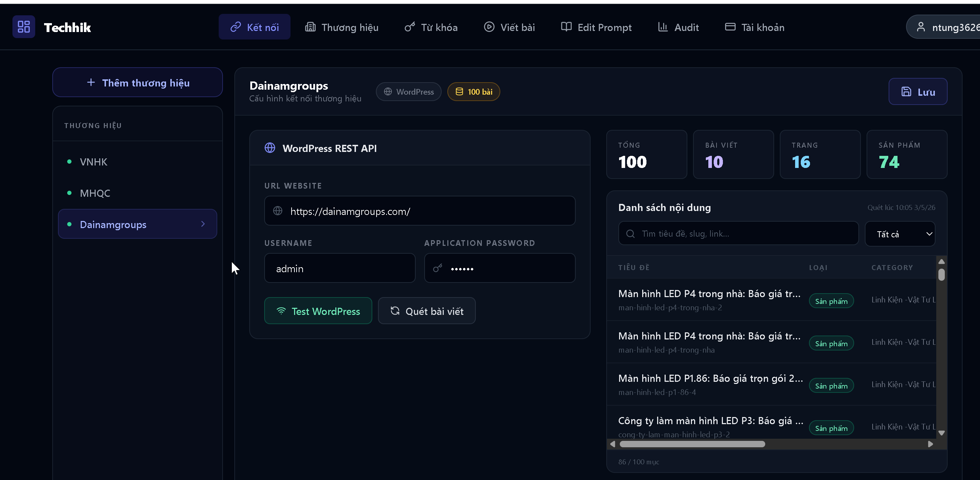Select VNHK brand in sidebar
Viewport: 980px width, 480px height.
coord(137,162)
